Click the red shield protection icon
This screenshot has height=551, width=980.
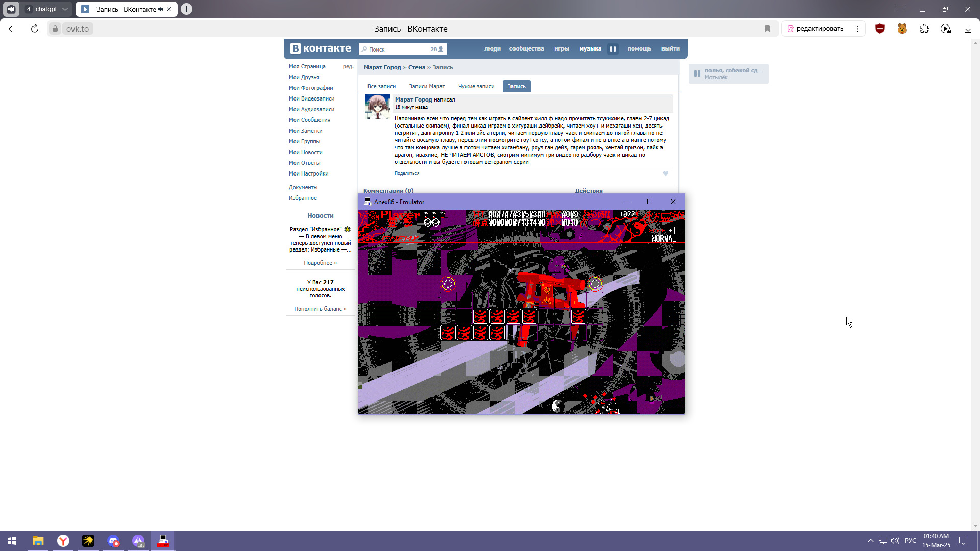click(879, 29)
